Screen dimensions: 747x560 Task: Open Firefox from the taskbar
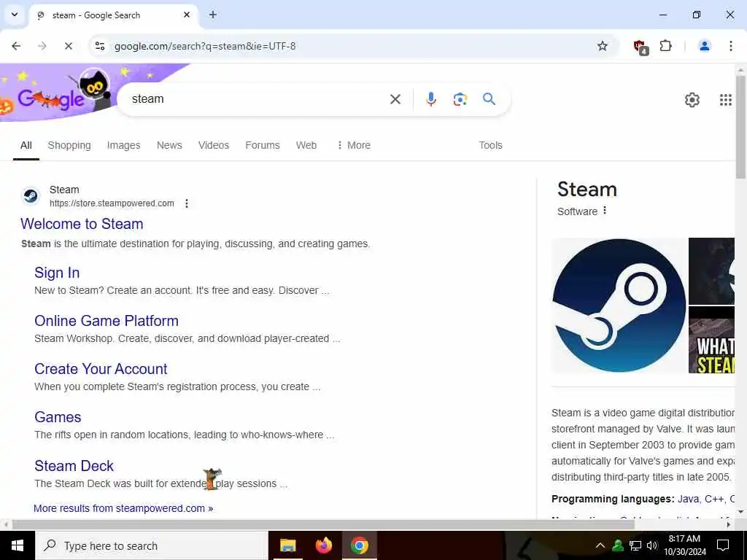pyautogui.click(x=323, y=545)
